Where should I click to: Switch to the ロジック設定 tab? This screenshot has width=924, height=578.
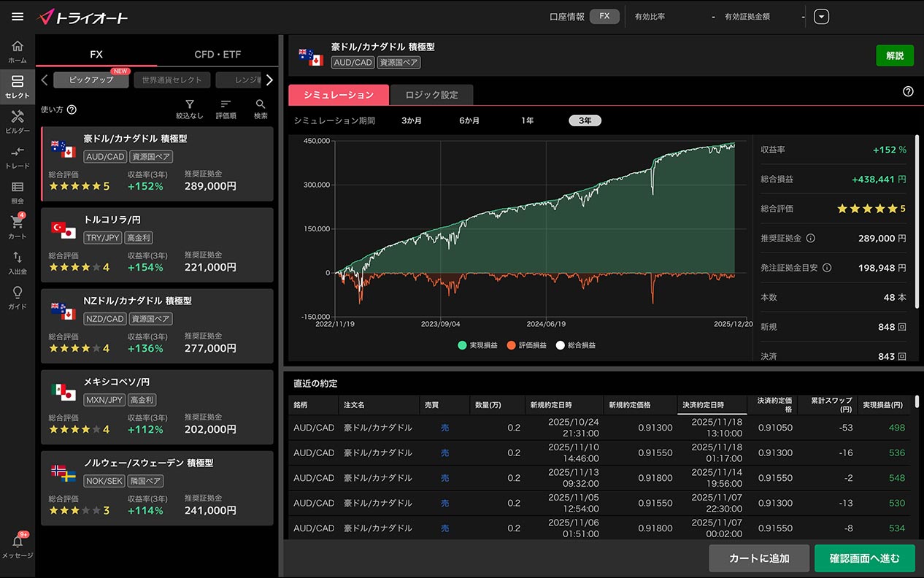pyautogui.click(x=431, y=95)
